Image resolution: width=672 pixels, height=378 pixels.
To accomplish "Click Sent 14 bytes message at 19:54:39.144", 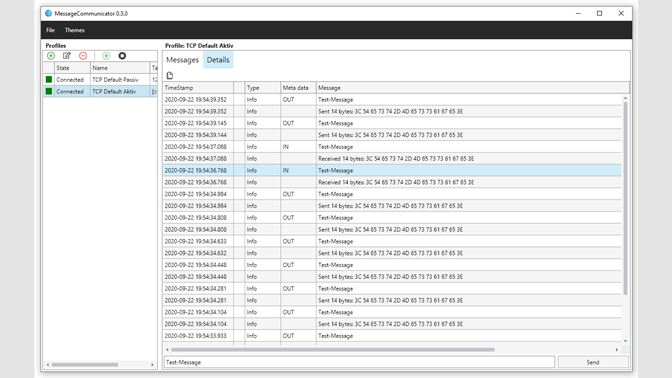I will [390, 135].
